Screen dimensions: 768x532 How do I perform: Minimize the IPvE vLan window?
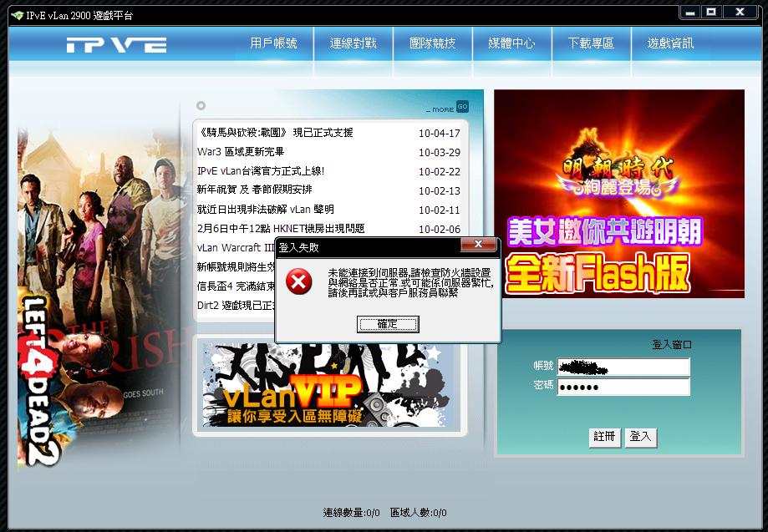point(690,13)
